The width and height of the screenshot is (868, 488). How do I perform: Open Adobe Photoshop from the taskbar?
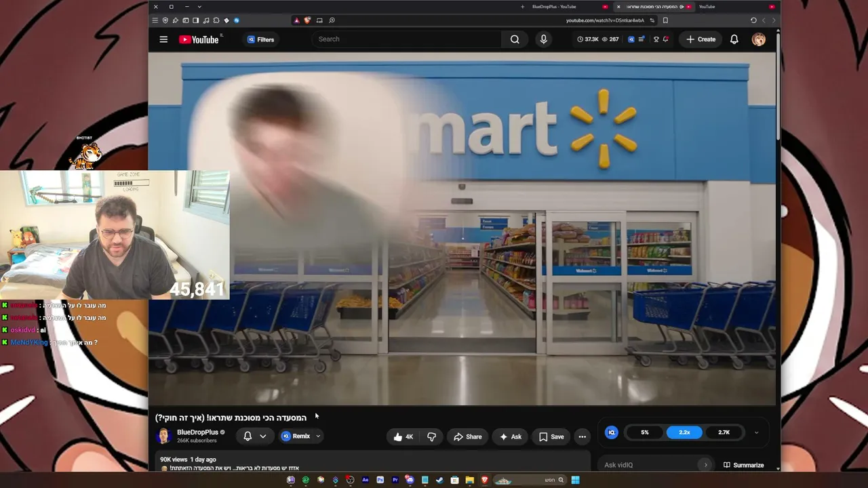click(380, 480)
